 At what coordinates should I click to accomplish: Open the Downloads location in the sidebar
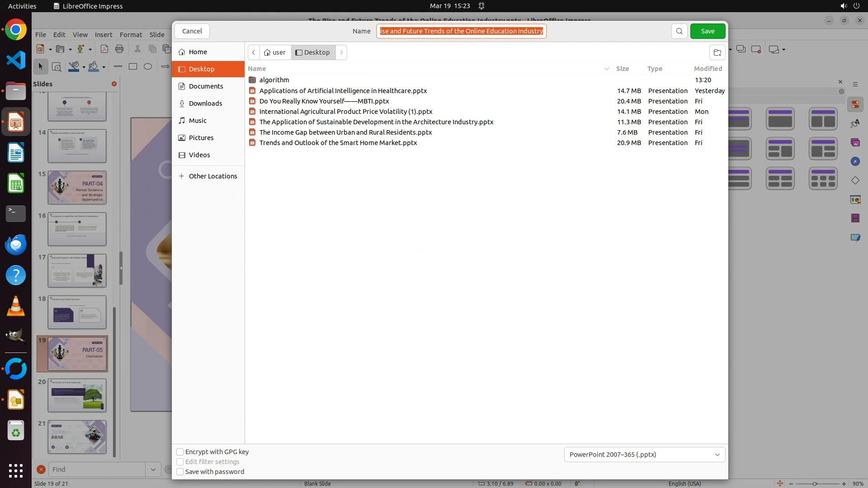click(x=205, y=103)
